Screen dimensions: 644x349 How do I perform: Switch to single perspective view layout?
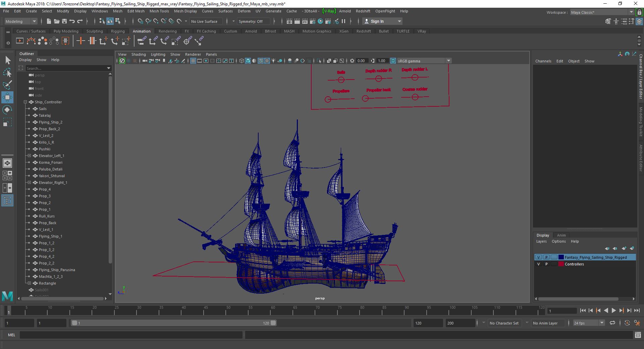tap(7, 163)
